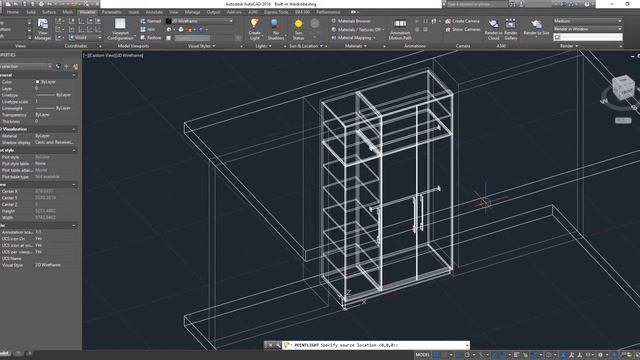This screenshot has height=360, width=640.
Task: Switch to the Output ribbon tab
Action: coord(213,12)
